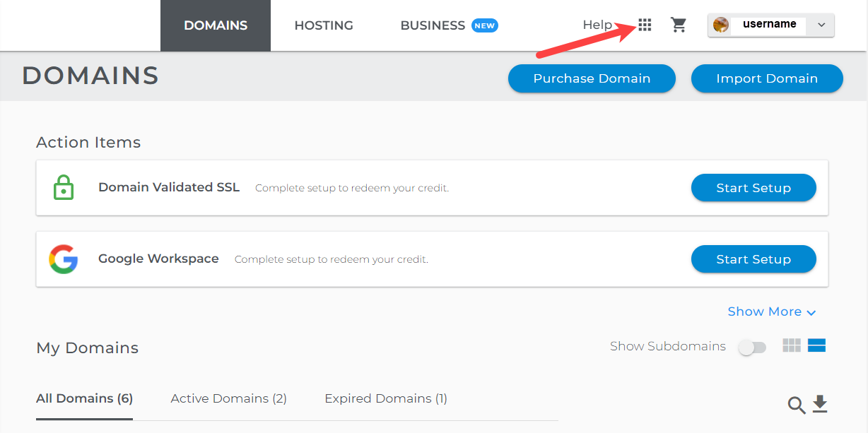Viewport: 868px width, 433px height.
Task: Click the Action Items heading
Action: 88,142
